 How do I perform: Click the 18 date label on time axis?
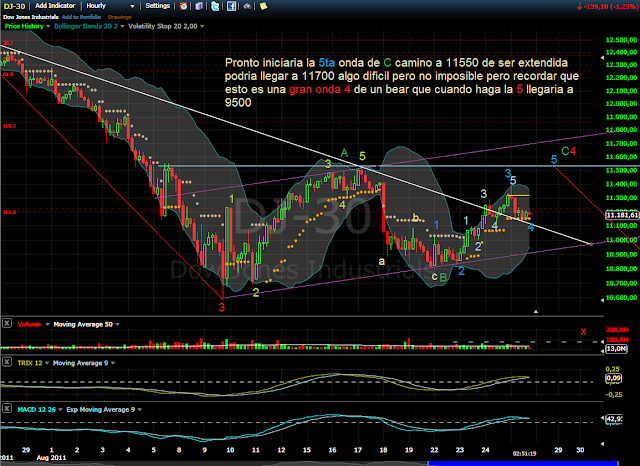383,450
